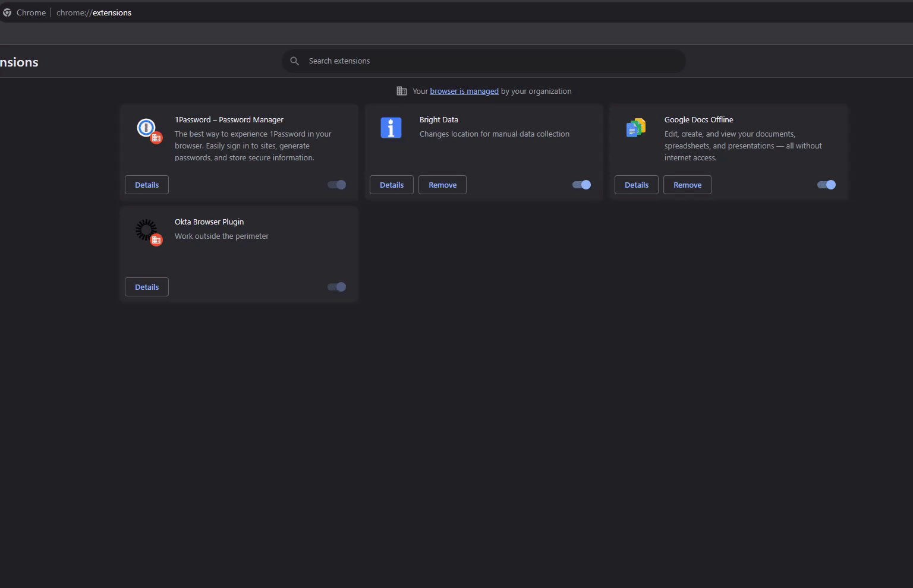
Task: Click the Chrome logo in address bar
Action: pos(7,12)
